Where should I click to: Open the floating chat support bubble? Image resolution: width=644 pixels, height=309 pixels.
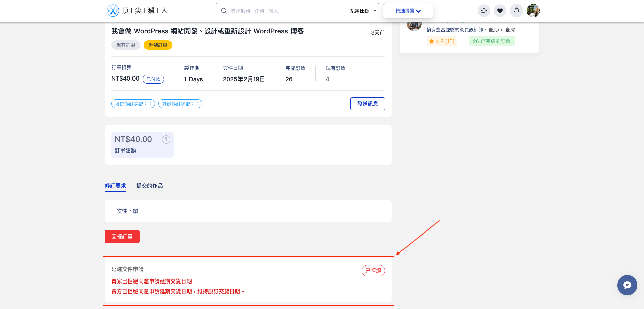(x=627, y=285)
